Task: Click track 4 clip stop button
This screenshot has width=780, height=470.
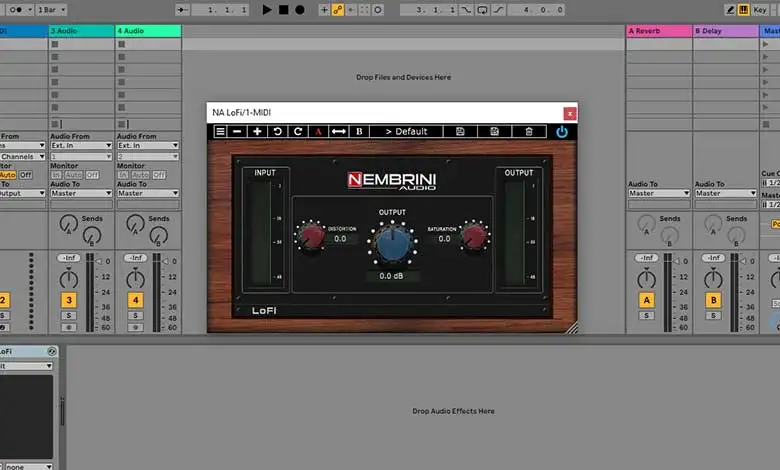Action: [x=121, y=124]
